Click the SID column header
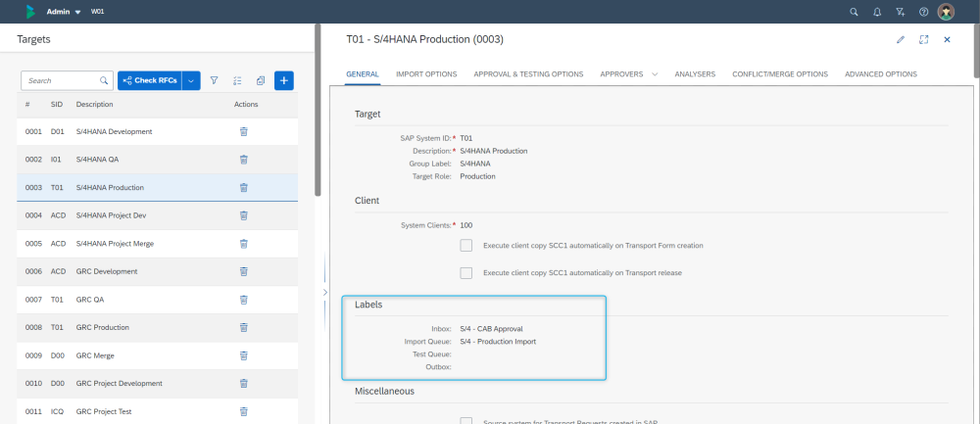This screenshot has height=424, width=980. [x=56, y=104]
